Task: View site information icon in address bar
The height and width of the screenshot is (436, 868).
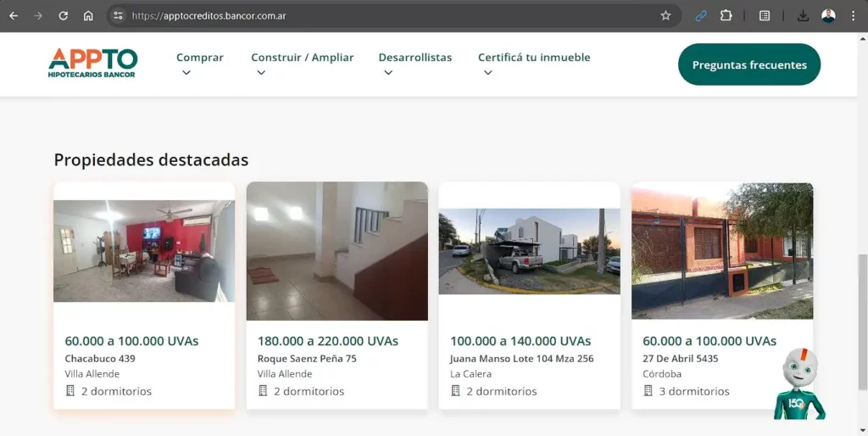Action: 118,16
